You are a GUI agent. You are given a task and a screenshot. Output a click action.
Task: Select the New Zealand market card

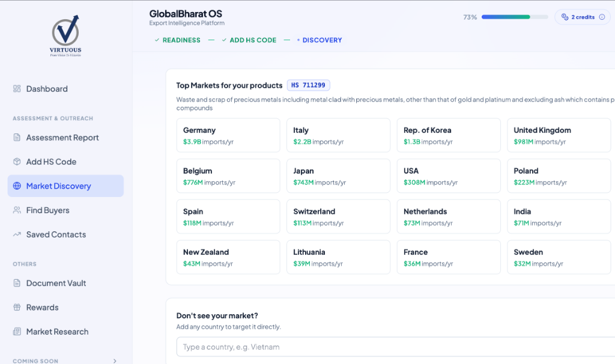point(228,257)
